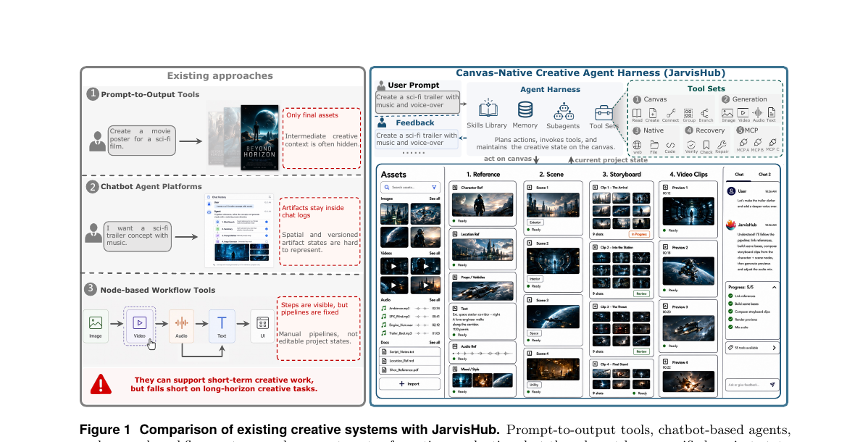Click the Audio node in workflow tools
This screenshot has height=442, width=868.
(181, 327)
